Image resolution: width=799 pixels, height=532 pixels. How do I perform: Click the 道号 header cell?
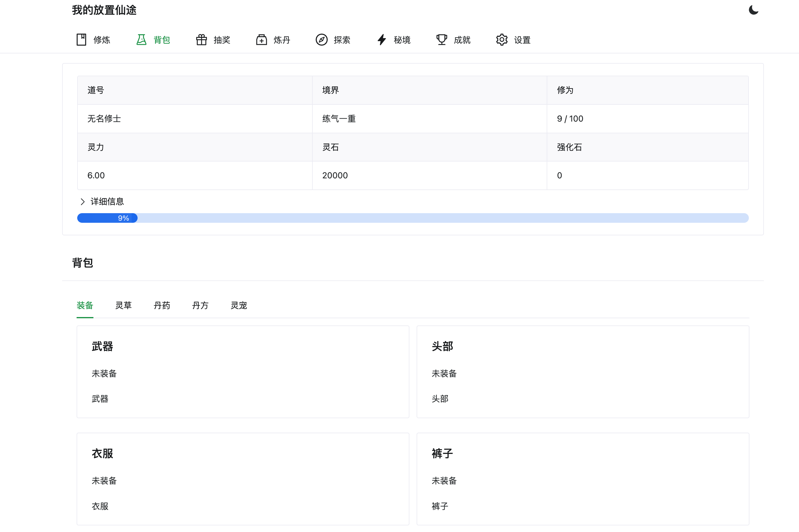click(x=195, y=90)
